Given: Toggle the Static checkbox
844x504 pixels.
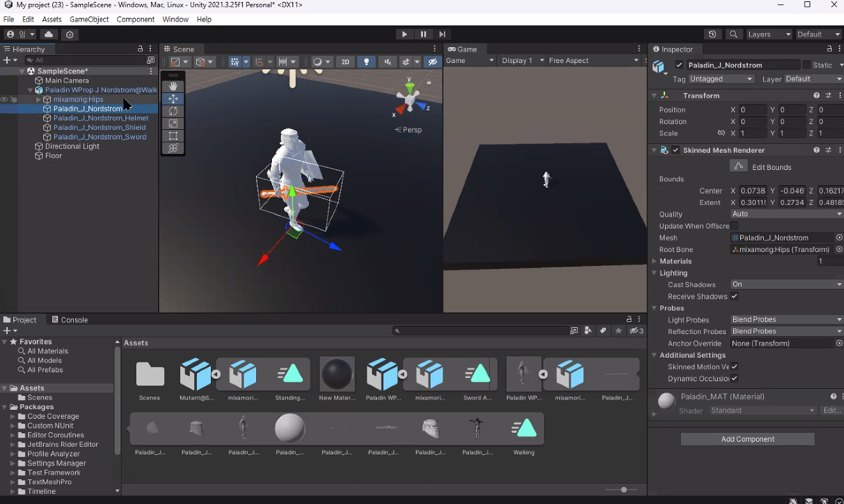Looking at the screenshot, I should (806, 65).
